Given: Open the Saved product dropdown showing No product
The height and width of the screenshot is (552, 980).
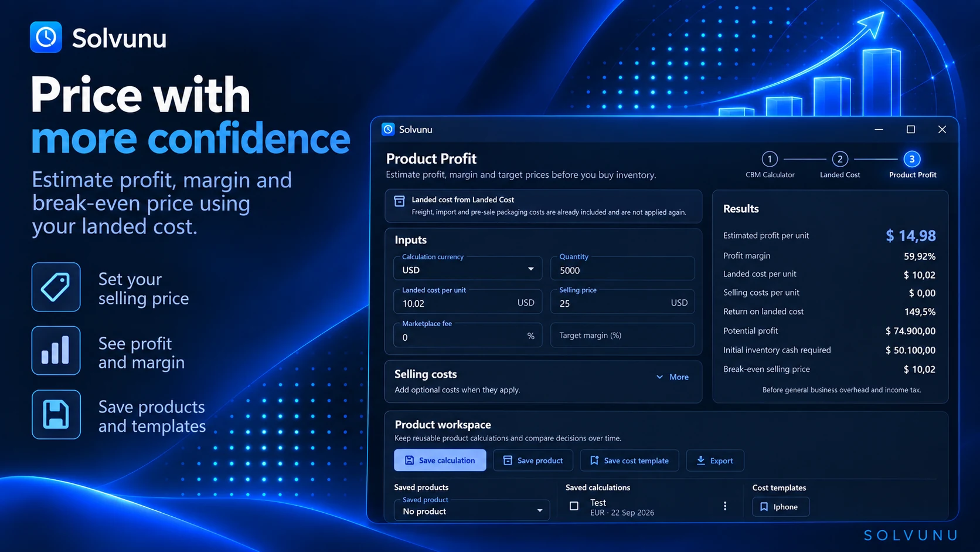Looking at the screenshot, I should (x=472, y=510).
